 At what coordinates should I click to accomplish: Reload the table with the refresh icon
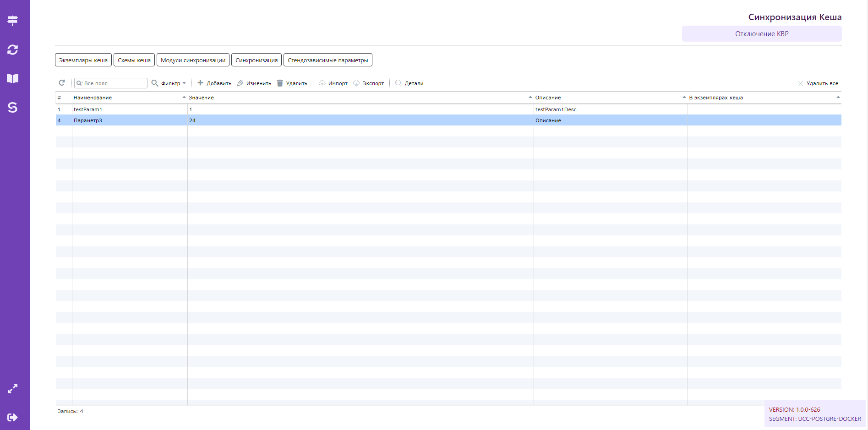click(x=62, y=83)
